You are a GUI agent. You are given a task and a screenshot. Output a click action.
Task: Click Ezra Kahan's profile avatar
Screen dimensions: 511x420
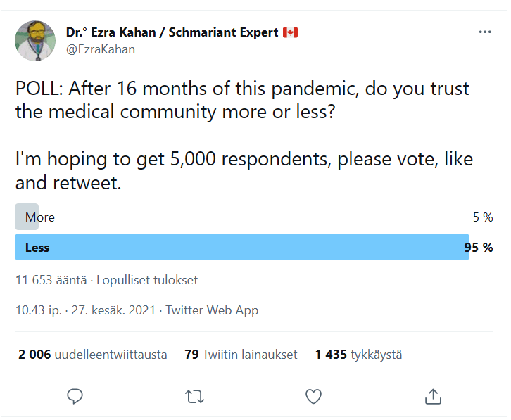[x=35, y=41]
